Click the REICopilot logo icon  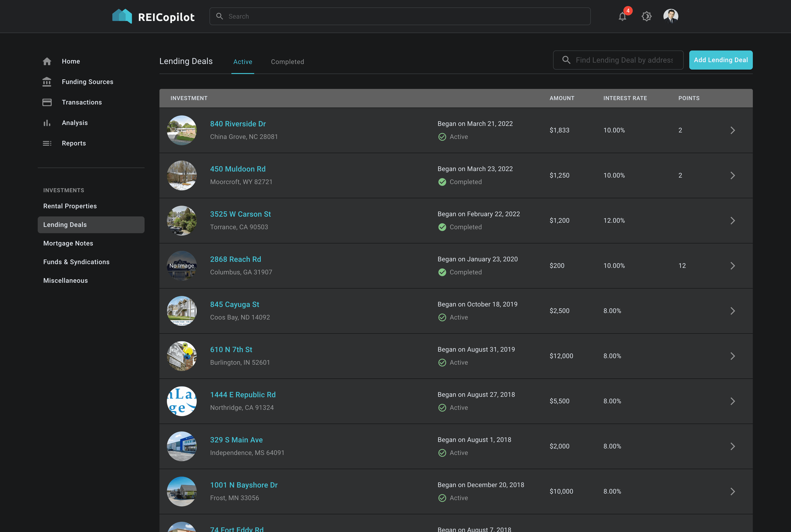click(122, 16)
